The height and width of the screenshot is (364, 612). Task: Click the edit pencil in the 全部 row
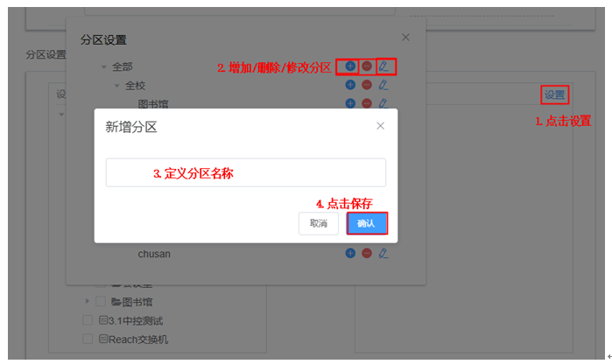[x=383, y=66]
